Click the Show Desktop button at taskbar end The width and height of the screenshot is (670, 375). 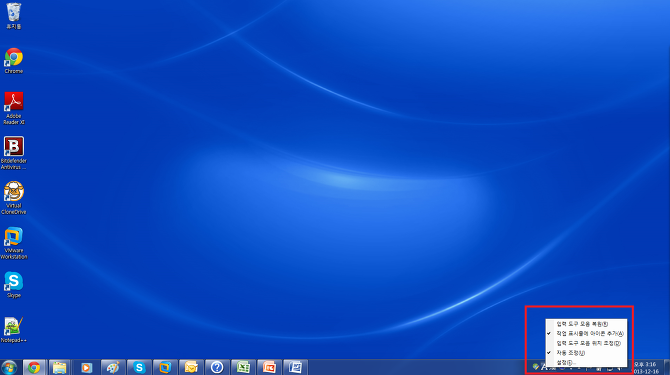pyautogui.click(x=667, y=367)
